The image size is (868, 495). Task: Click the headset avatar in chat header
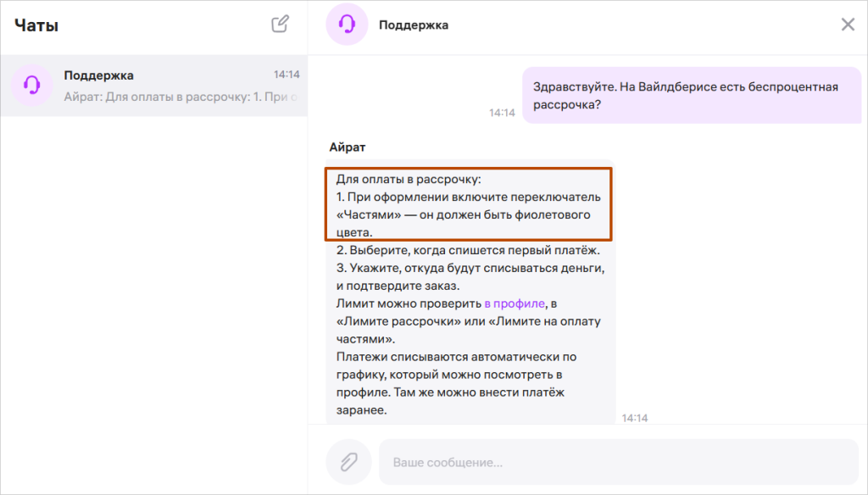point(347,25)
